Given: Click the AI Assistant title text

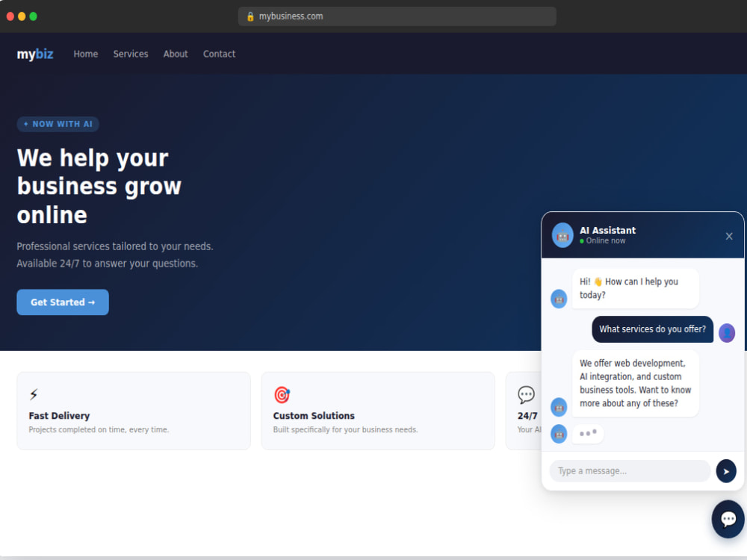Looking at the screenshot, I should (607, 231).
